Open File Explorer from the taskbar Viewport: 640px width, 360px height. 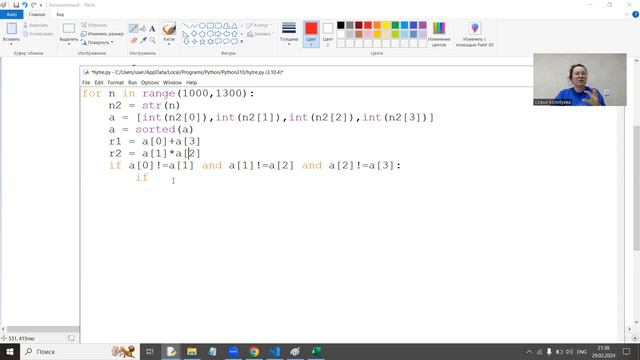coord(192,351)
